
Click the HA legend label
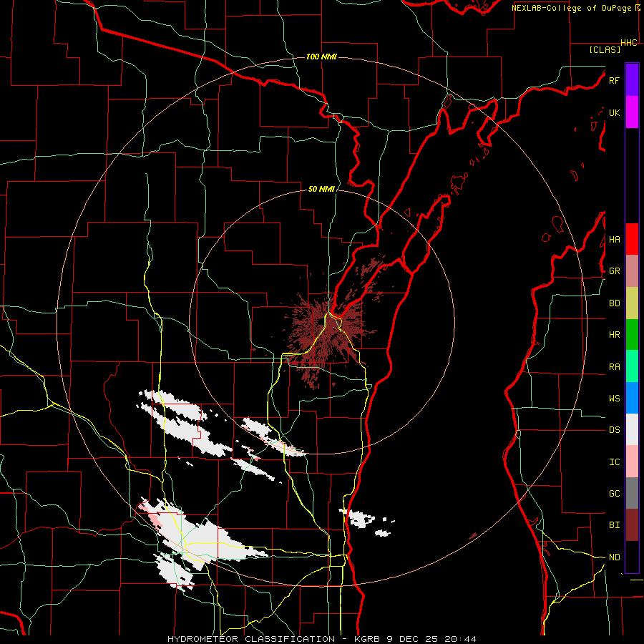click(614, 240)
